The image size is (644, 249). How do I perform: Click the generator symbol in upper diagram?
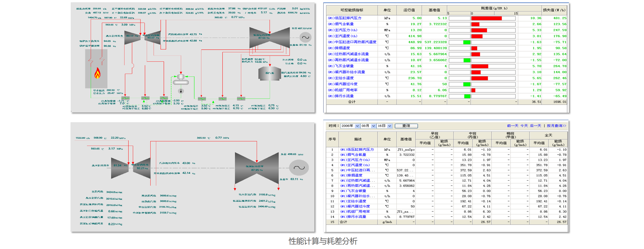(x=306, y=38)
